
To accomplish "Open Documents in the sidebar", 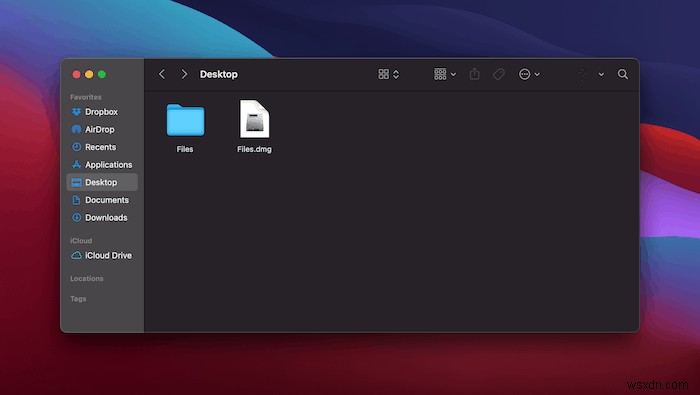I will click(x=102, y=200).
